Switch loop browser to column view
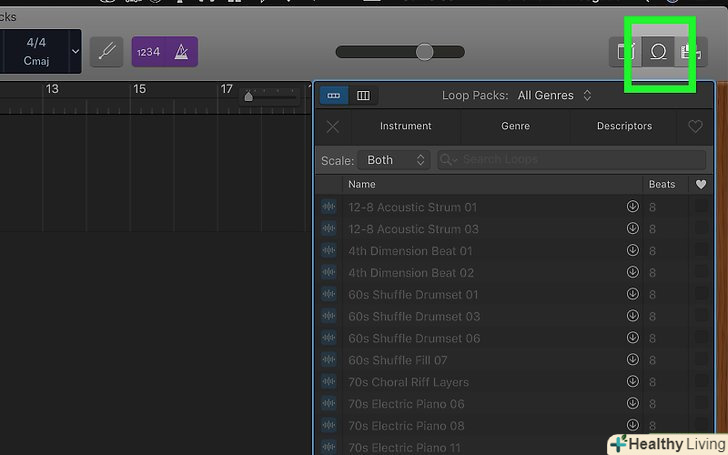Screen dimensions: 728x455 pyautogui.click(x=363, y=96)
